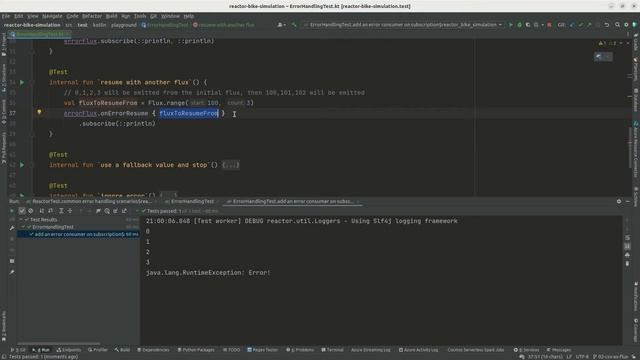Select 'add an error consumer on subscription' test row
The height and width of the screenshot is (360, 640).
click(78, 234)
